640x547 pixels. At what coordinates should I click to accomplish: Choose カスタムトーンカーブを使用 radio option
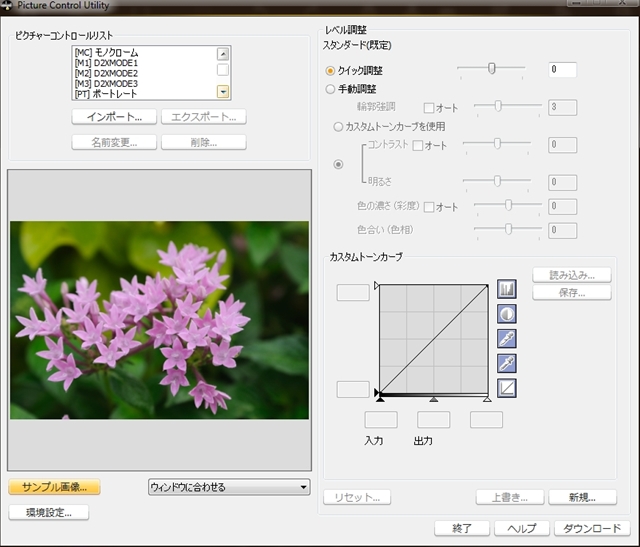pos(338,127)
